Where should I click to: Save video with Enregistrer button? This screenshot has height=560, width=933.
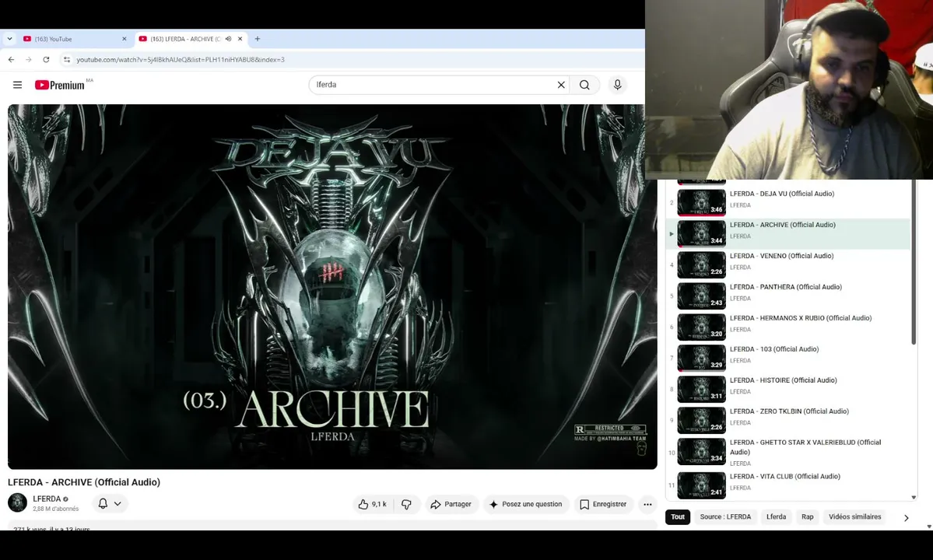[603, 504]
